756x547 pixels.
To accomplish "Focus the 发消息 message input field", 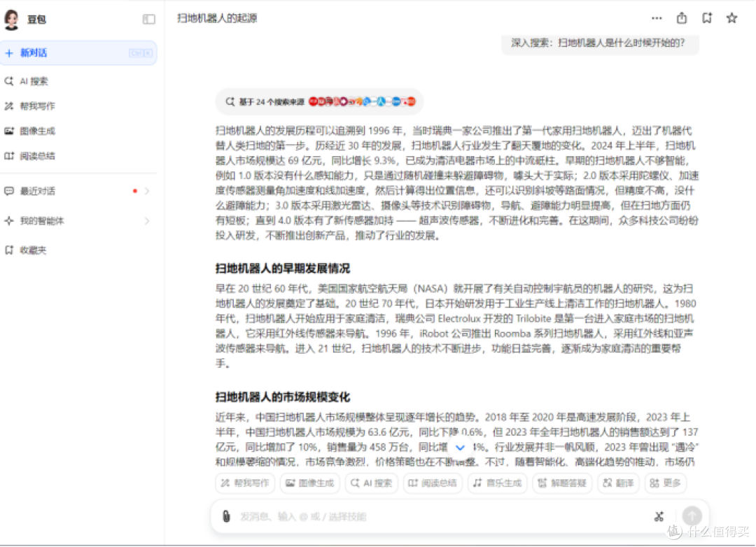I will point(441,517).
